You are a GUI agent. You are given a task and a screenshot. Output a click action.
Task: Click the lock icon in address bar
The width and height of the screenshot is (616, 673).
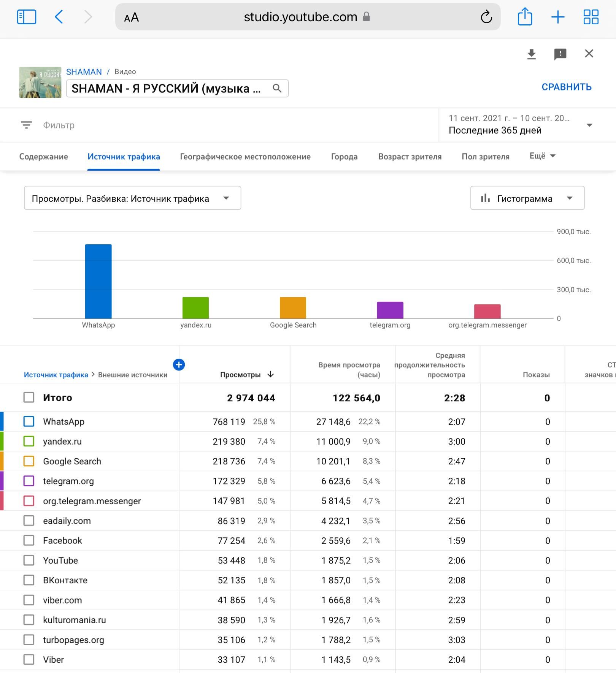tap(367, 17)
